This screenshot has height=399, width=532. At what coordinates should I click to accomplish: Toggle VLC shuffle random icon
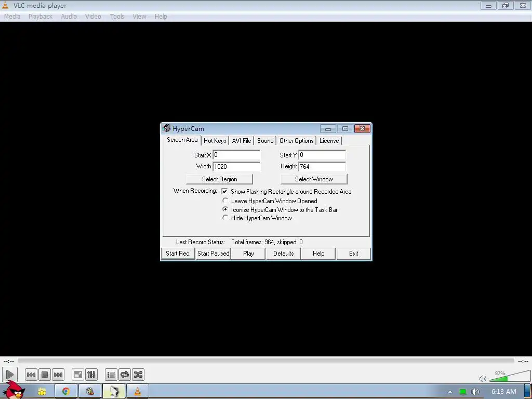click(138, 375)
